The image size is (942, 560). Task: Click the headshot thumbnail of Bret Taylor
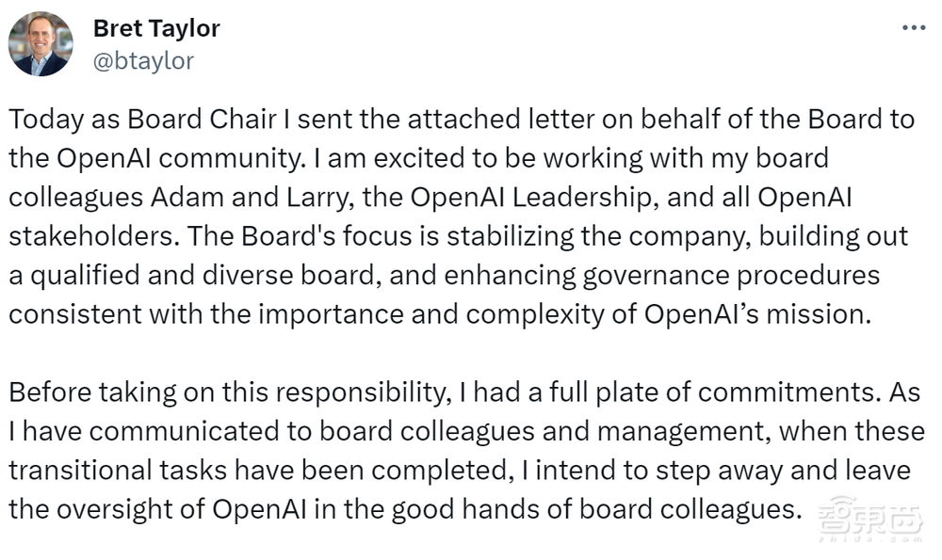[40, 42]
